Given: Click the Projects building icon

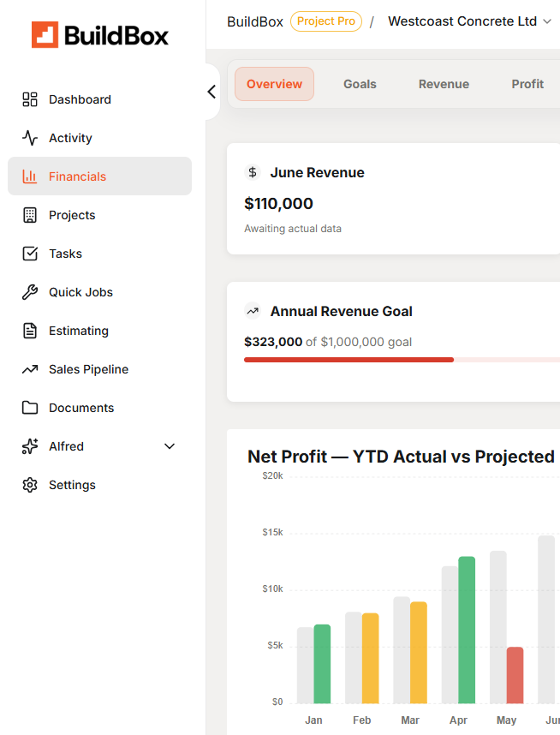Looking at the screenshot, I should [30, 215].
